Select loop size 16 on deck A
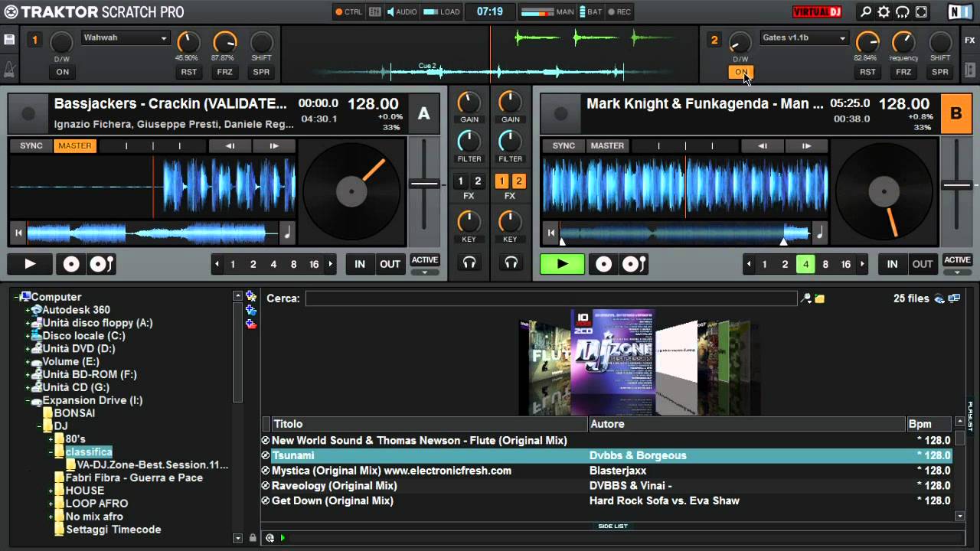Viewport: 980px width, 551px height. (x=314, y=264)
